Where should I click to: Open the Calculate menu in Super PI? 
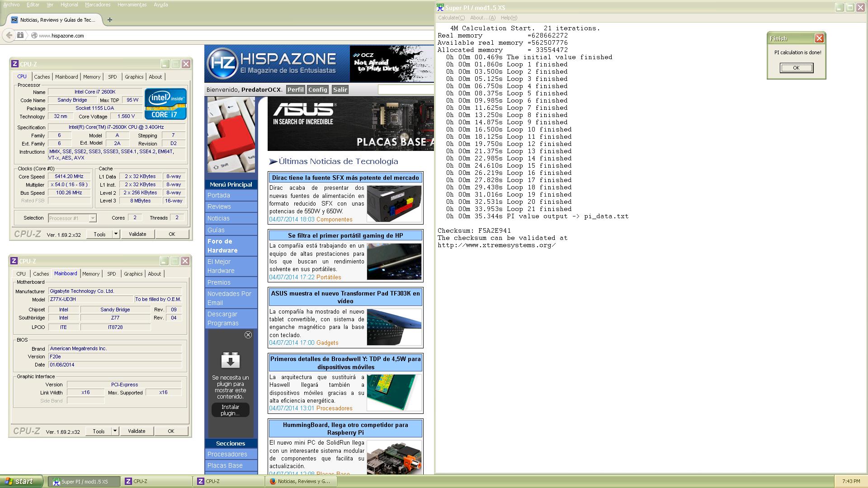point(451,18)
